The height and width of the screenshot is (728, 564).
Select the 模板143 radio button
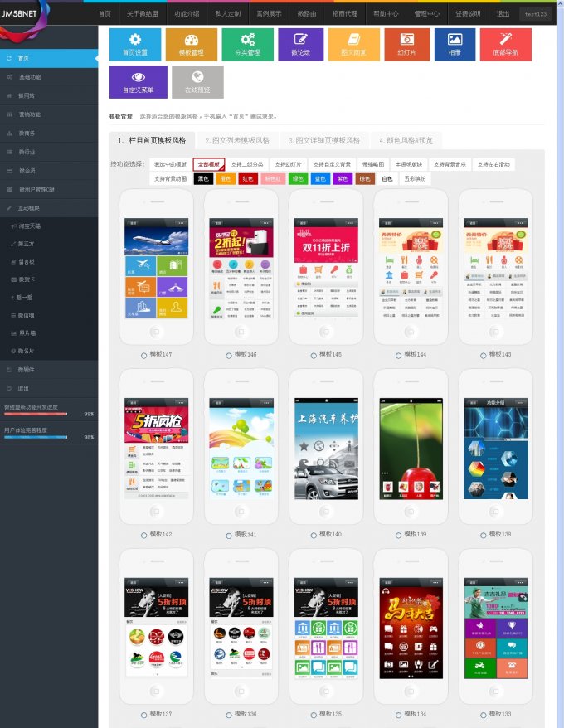tap(484, 356)
